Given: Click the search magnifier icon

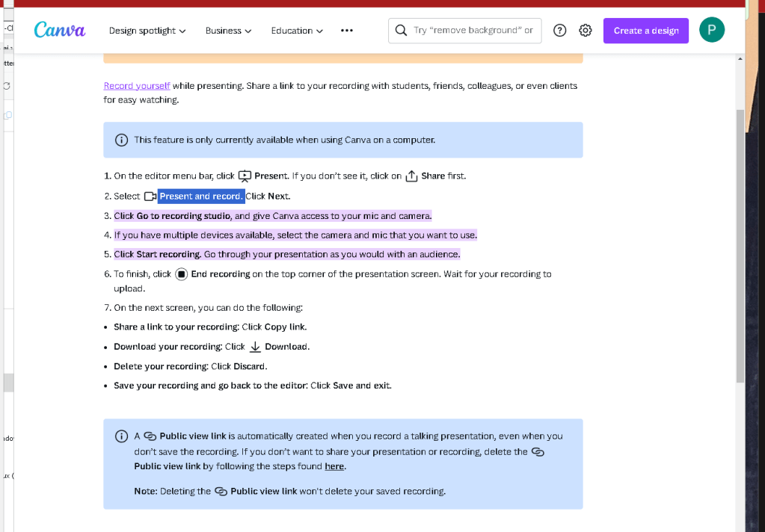Looking at the screenshot, I should 401,30.
